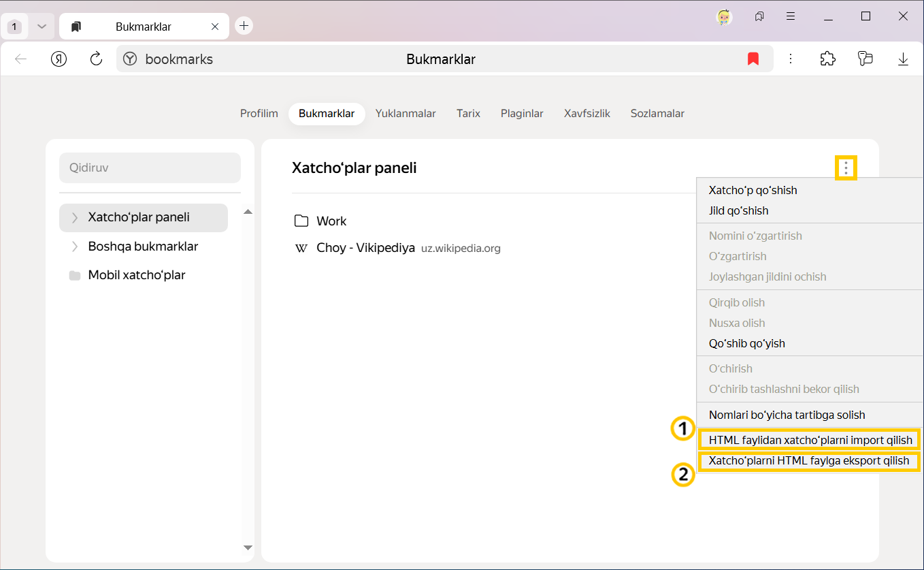
Task: Choose HTML faylidan xatcho'plarni import qilish
Action: coord(810,440)
